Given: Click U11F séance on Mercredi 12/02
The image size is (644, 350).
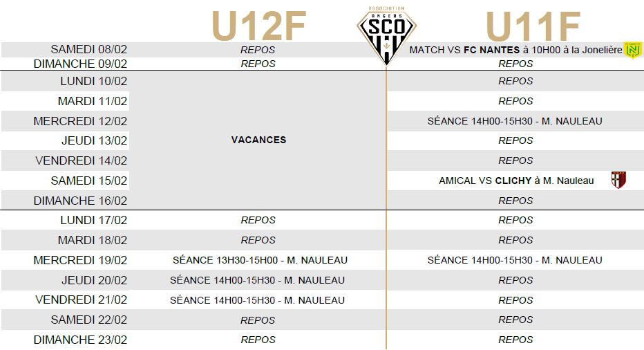Looking at the screenshot, I should click(x=515, y=121).
